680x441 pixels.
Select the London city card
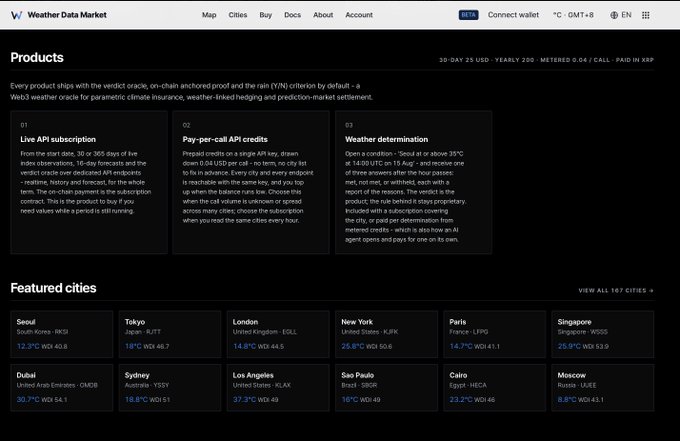point(278,334)
